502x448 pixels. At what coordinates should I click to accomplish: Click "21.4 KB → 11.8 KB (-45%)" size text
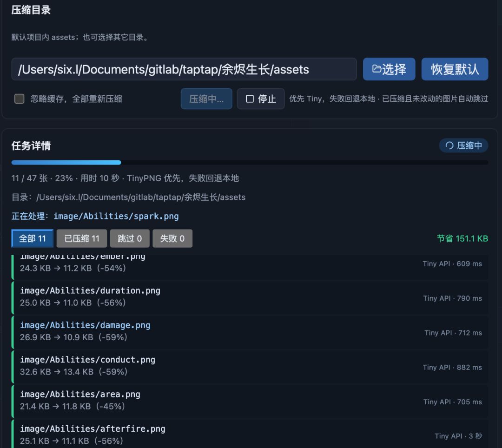[73, 406]
